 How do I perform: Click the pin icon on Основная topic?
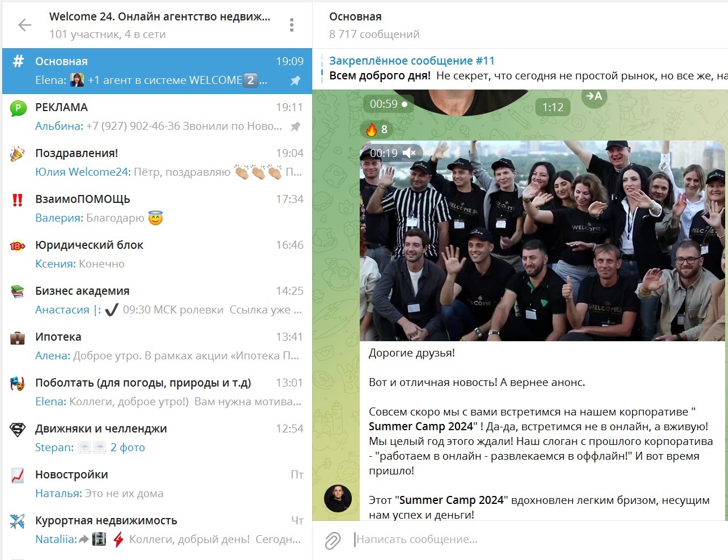[x=295, y=80]
